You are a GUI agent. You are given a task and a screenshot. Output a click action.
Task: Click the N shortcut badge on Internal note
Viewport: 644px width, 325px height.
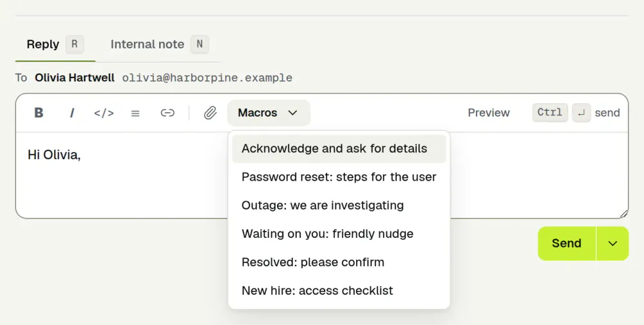tap(200, 44)
